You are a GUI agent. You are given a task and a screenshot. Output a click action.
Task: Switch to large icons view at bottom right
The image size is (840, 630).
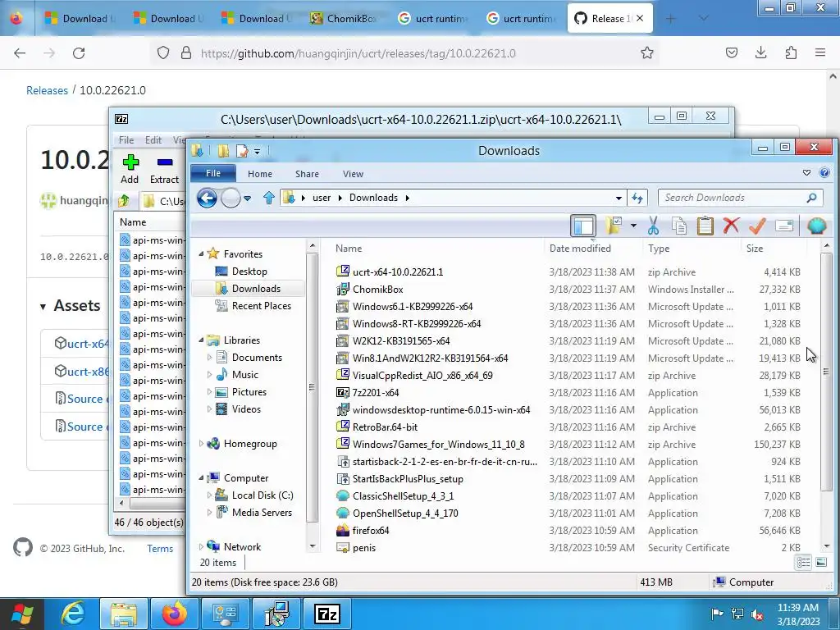coord(820,562)
